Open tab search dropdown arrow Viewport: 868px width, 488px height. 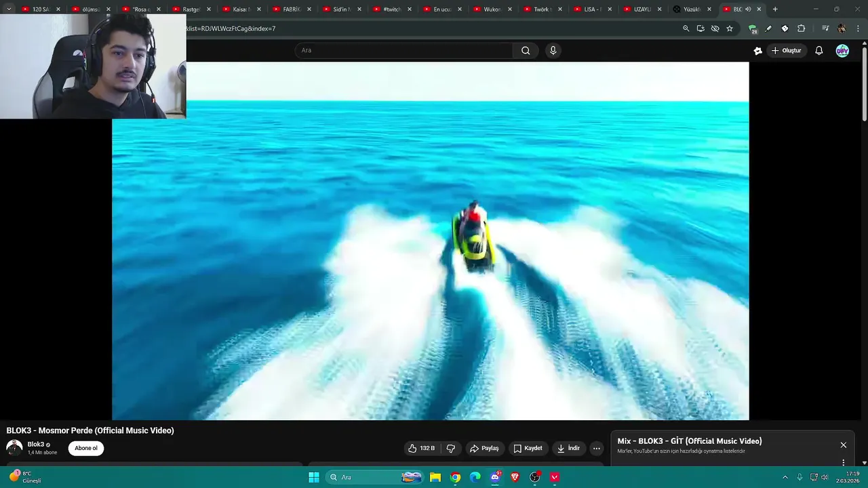tap(9, 9)
